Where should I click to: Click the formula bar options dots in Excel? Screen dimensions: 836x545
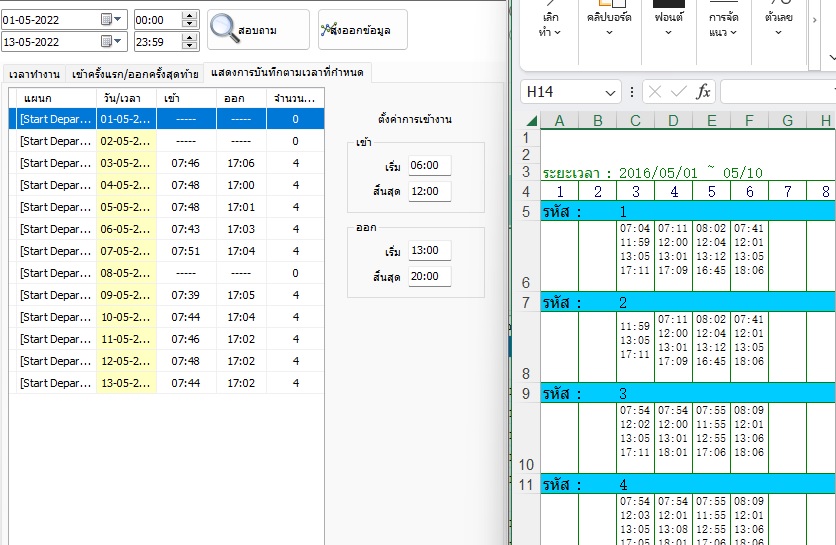click(632, 92)
